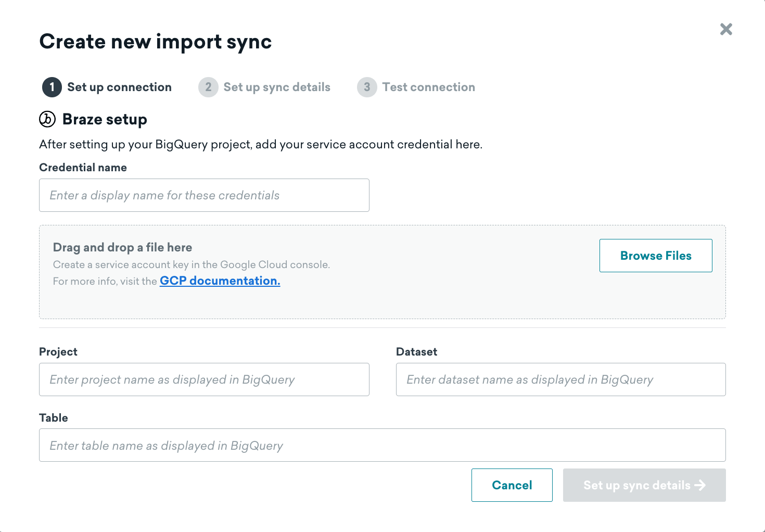Screen dimensions: 765x532
Task: Proceed with the Set up sync details button
Action: pos(644,485)
